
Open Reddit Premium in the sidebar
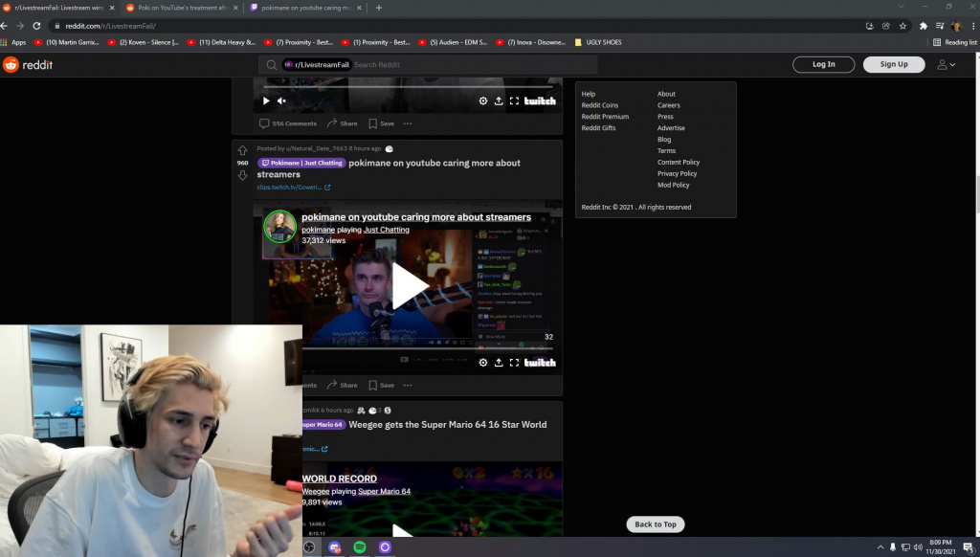pos(605,117)
